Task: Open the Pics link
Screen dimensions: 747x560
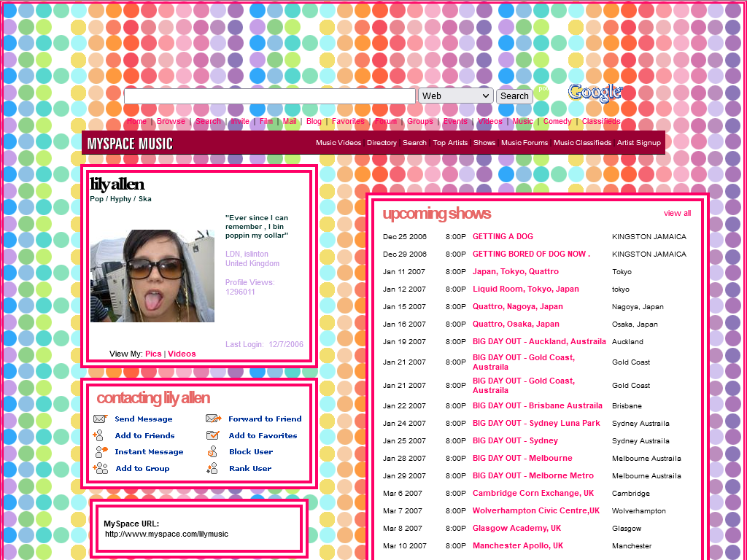Action: [x=153, y=354]
